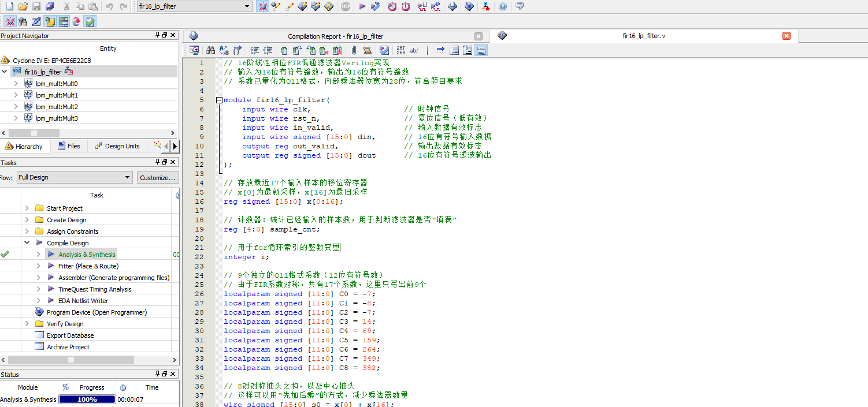868x407 pixels.
Task: Expand the lpm_mult:Mult1 entity
Action: click(16, 95)
